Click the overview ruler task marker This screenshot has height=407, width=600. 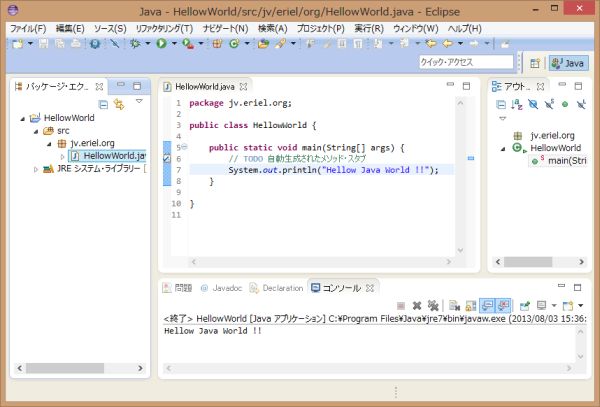pos(471,158)
